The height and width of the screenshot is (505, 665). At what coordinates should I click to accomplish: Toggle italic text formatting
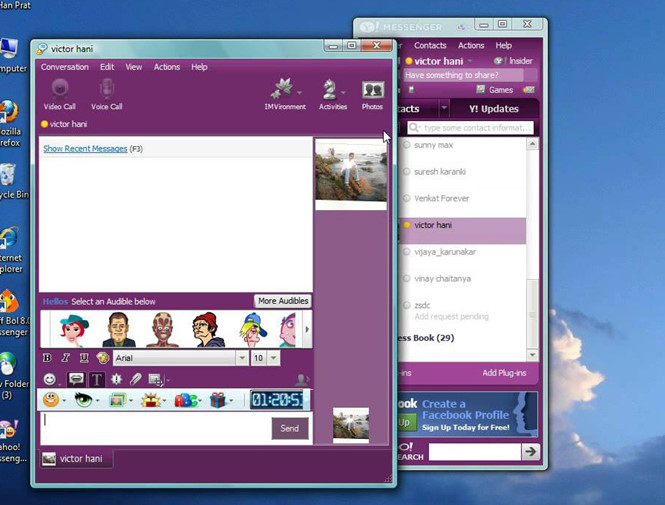66,358
